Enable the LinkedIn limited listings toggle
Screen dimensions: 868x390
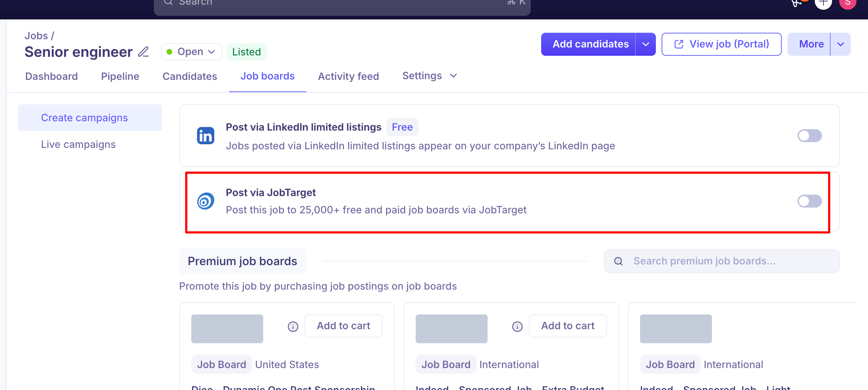809,136
